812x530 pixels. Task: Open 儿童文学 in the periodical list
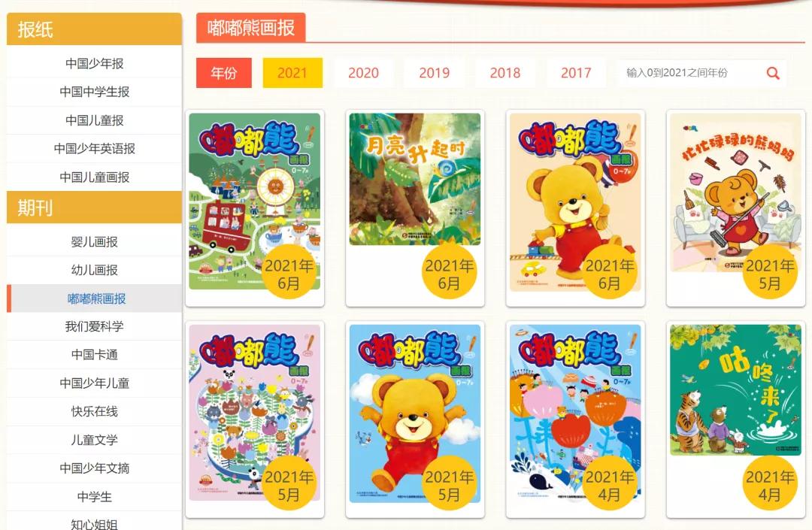pos(94,440)
